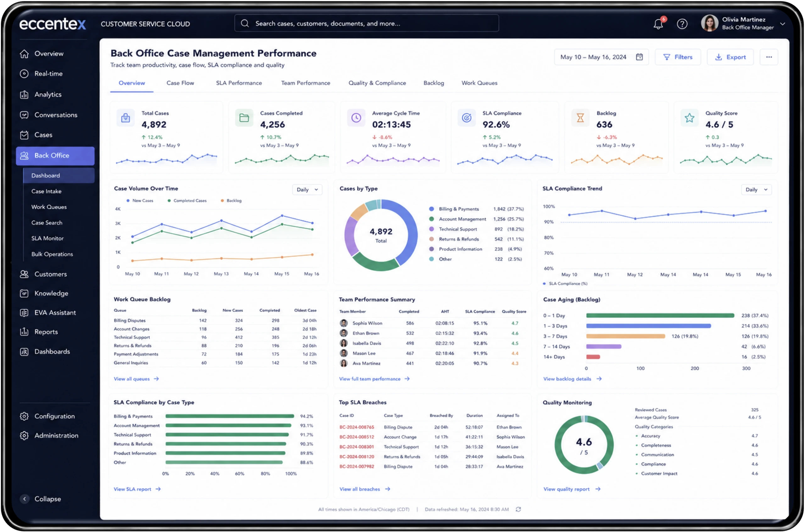Viewport: 805px width, 532px height.
Task: Open the notifications bell icon
Action: click(x=659, y=24)
